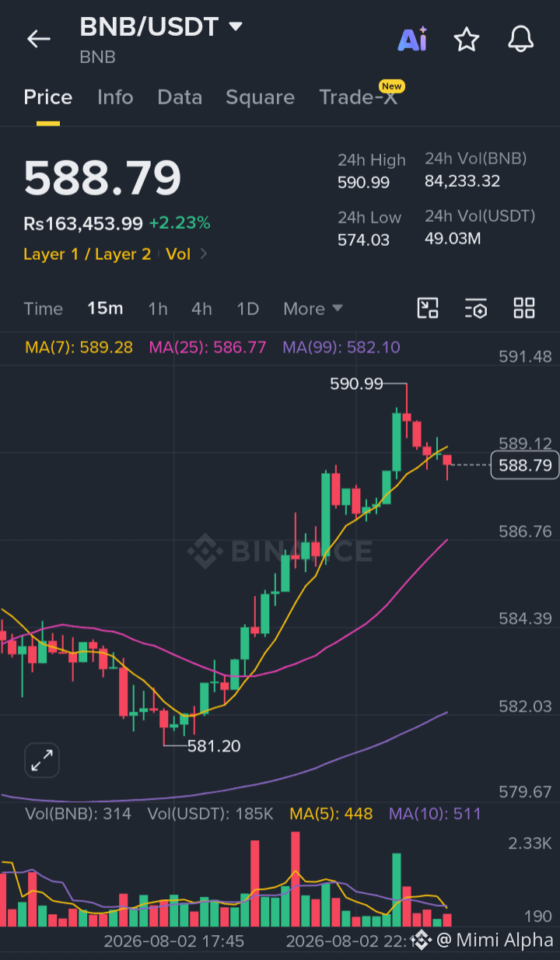Expand Layer 1 / Layer 2 tags chevron
The image size is (560, 960).
point(204,254)
